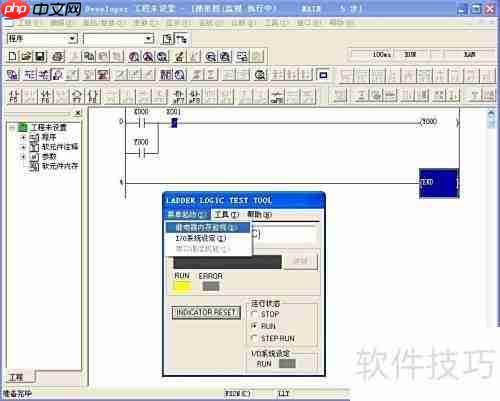Click the first icon right of the empty combo box
The width and height of the screenshot is (500, 401).
(x=167, y=39)
